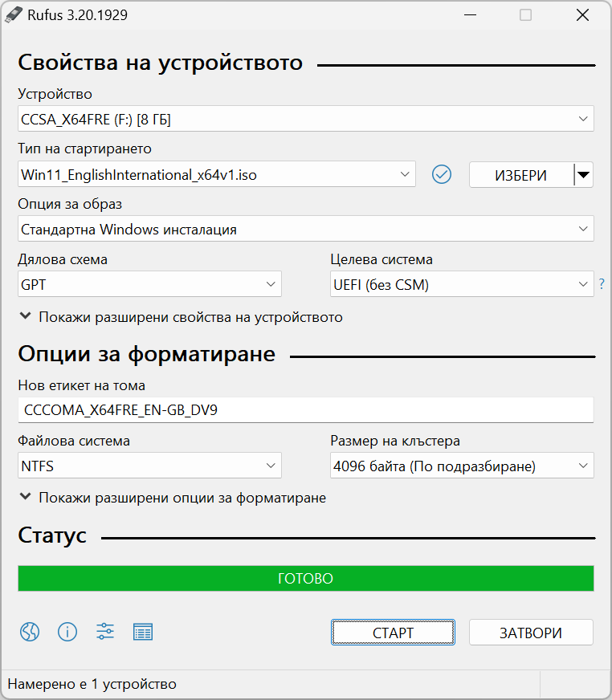The image size is (612, 700).
Task: Show the log window icon
Action: coord(143,632)
